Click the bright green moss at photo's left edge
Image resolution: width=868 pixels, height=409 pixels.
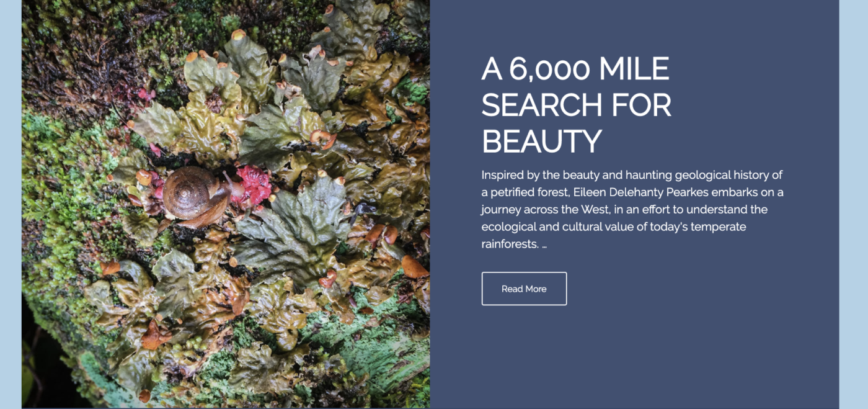click(40, 155)
